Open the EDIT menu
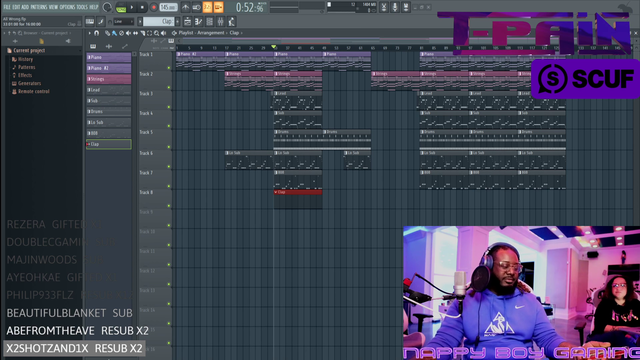 16,7
